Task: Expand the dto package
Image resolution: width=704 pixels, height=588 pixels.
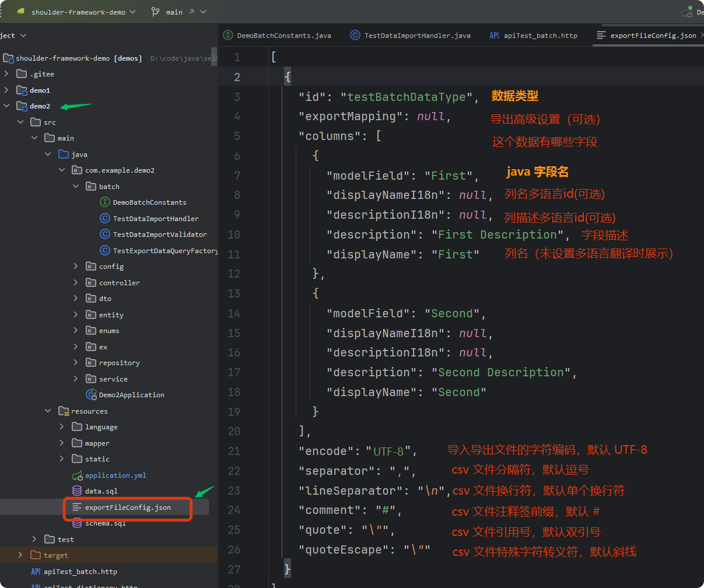Action: pyautogui.click(x=76, y=299)
